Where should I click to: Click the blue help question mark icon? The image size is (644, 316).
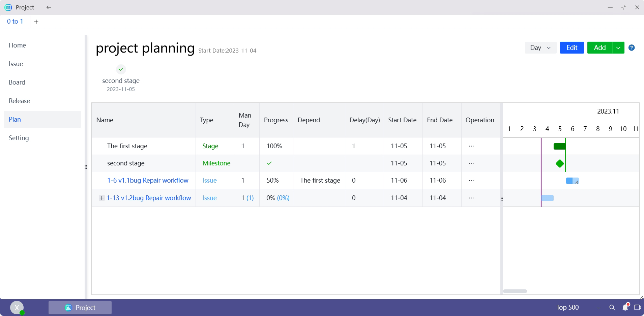point(632,48)
